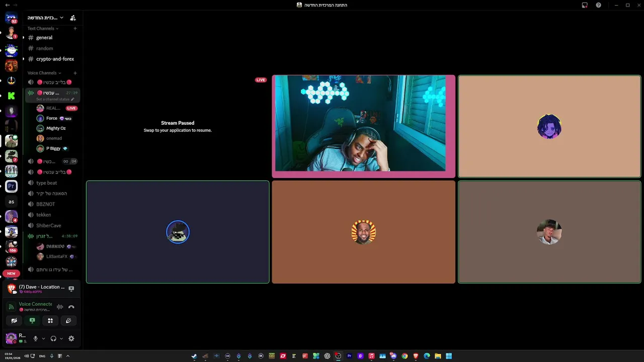Click own user avatar in the user panel
This screenshot has height=362, width=644.
(x=11, y=338)
